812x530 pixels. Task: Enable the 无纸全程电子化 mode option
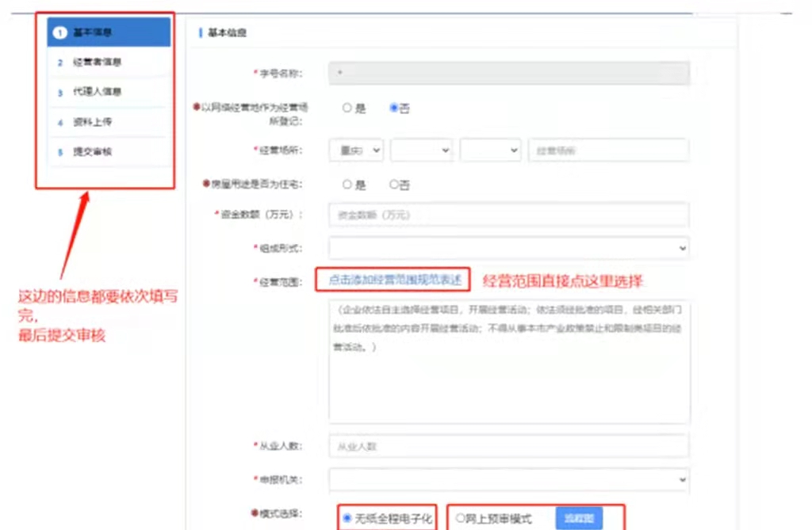(x=347, y=518)
